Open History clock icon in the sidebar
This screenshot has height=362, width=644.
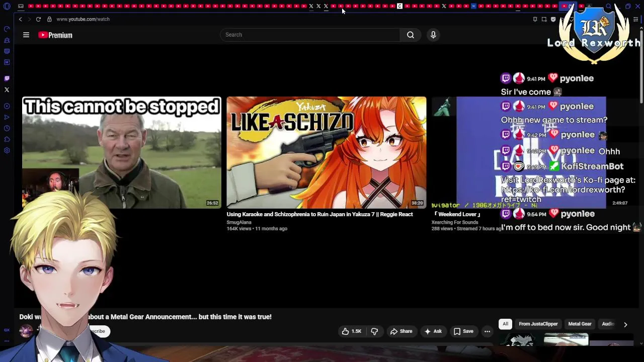[x=7, y=128]
